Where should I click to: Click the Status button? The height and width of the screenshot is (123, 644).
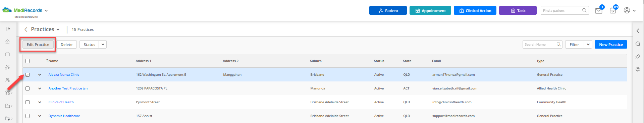[89, 45]
